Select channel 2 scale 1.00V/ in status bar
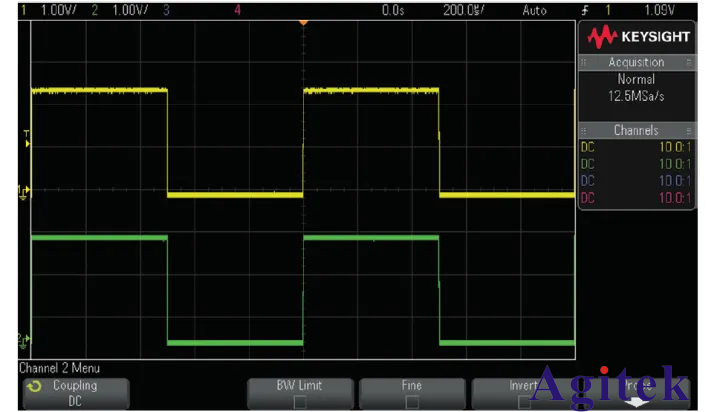Viewport: 720px width, 412px height. coord(128,9)
